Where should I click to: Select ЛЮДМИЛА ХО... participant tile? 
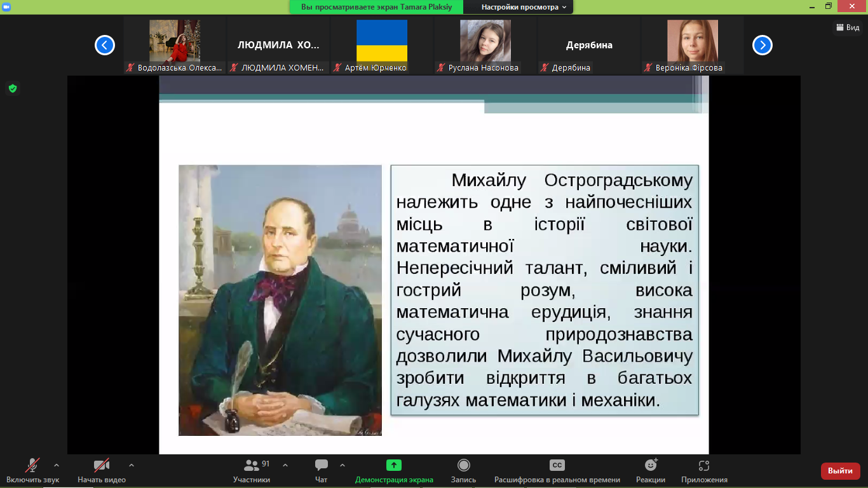click(278, 46)
